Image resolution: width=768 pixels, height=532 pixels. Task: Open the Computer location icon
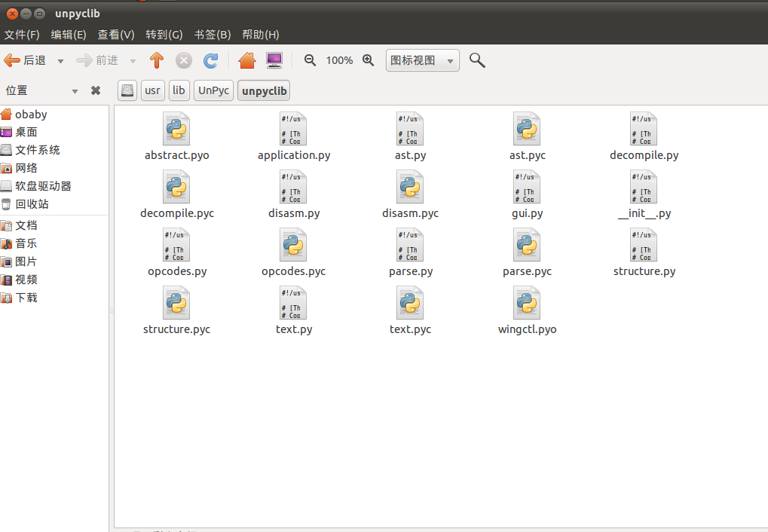[274, 60]
